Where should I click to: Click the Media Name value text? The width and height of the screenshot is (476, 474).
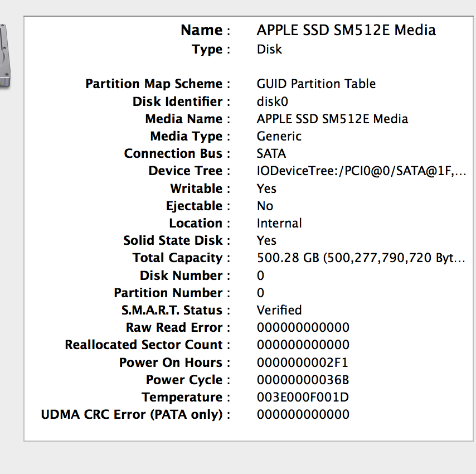332,119
